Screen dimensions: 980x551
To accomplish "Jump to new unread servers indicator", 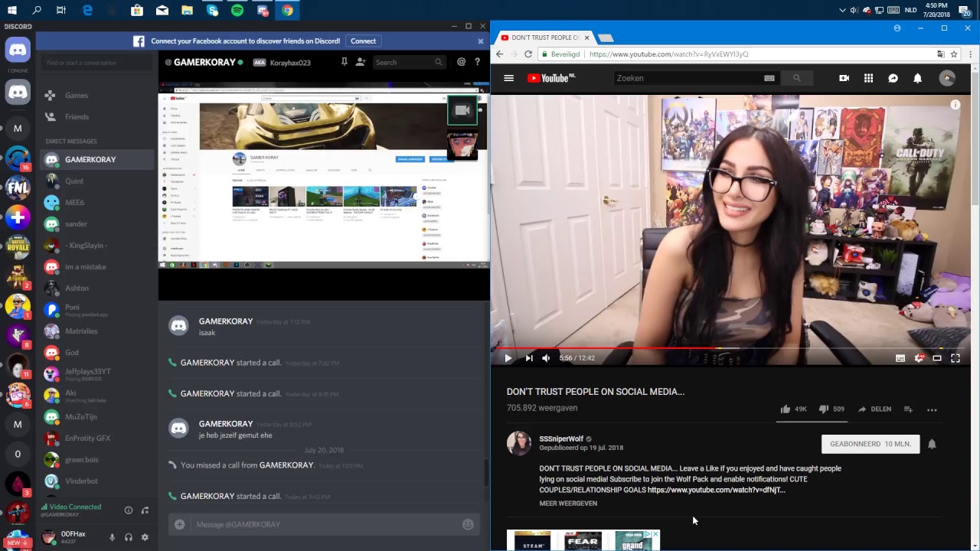I will point(18,543).
